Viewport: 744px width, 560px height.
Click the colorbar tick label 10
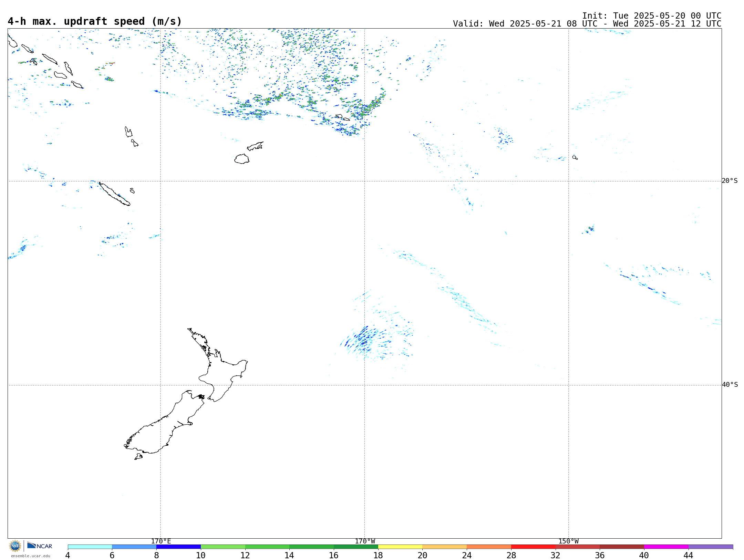(x=201, y=555)
